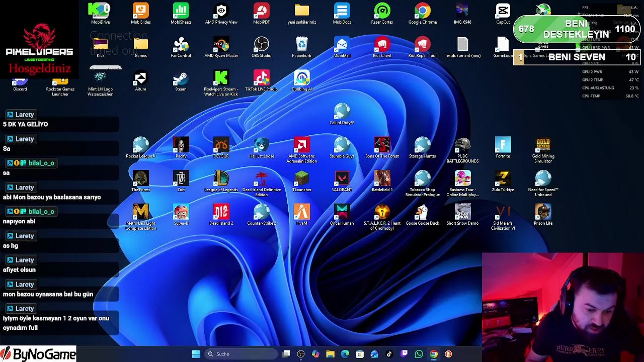Screen dimensions: 644x362
Task: Launch Riot Client shortcut
Action: point(382,47)
